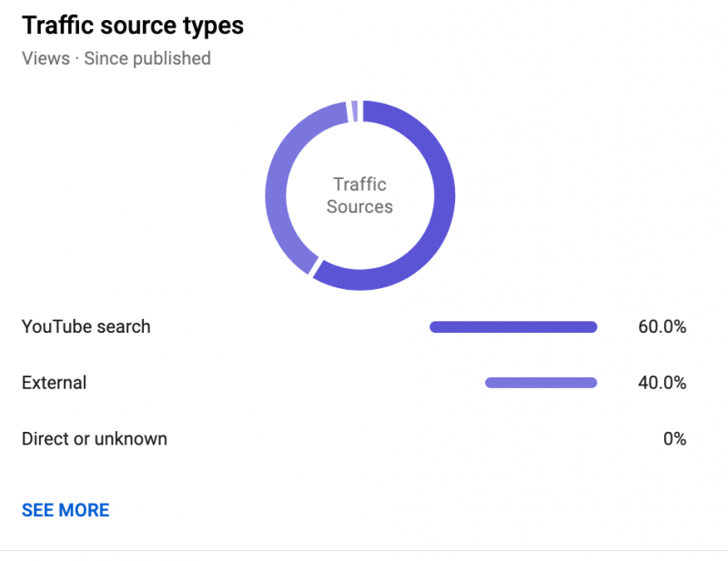The image size is (728, 561).
Task: Click Since published in the subtitle
Action: [x=147, y=58]
